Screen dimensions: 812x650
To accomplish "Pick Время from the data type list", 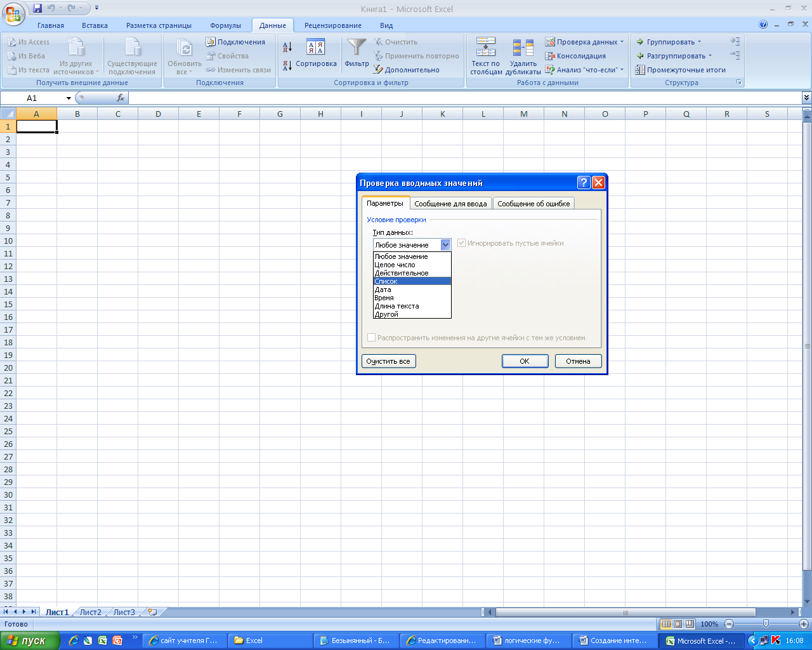I will (412, 298).
